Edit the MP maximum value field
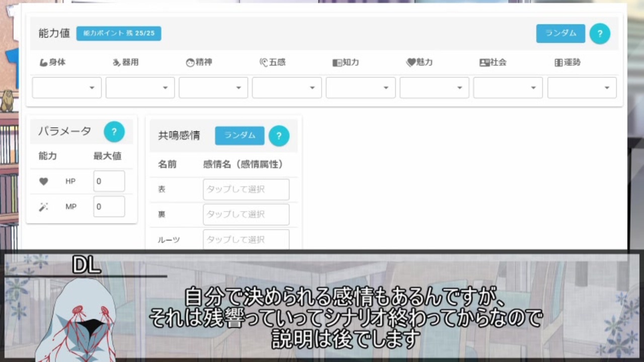 pos(109,207)
